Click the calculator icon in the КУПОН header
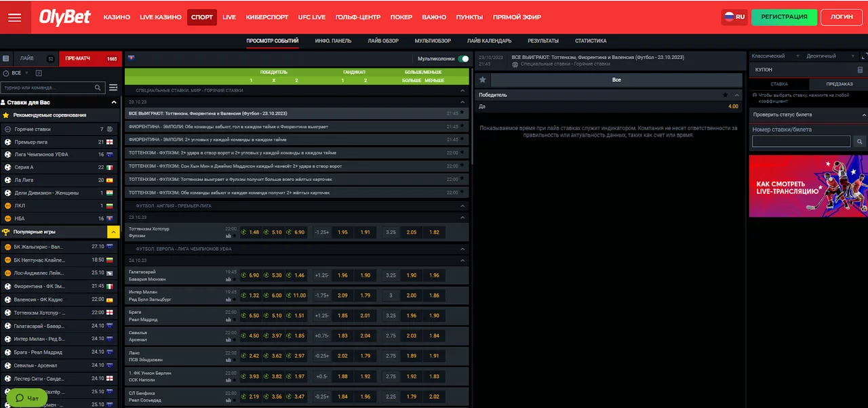This screenshot has width=868, height=408. pyautogui.click(x=860, y=70)
